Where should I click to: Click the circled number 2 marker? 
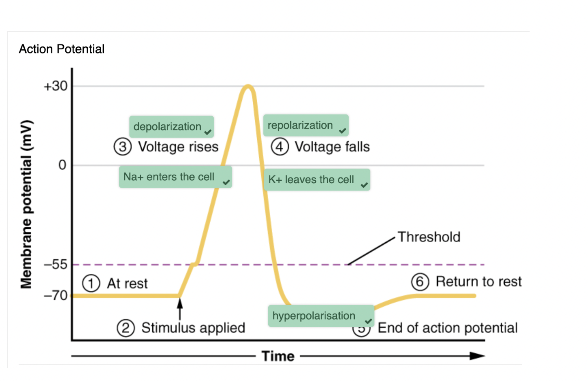(x=125, y=328)
